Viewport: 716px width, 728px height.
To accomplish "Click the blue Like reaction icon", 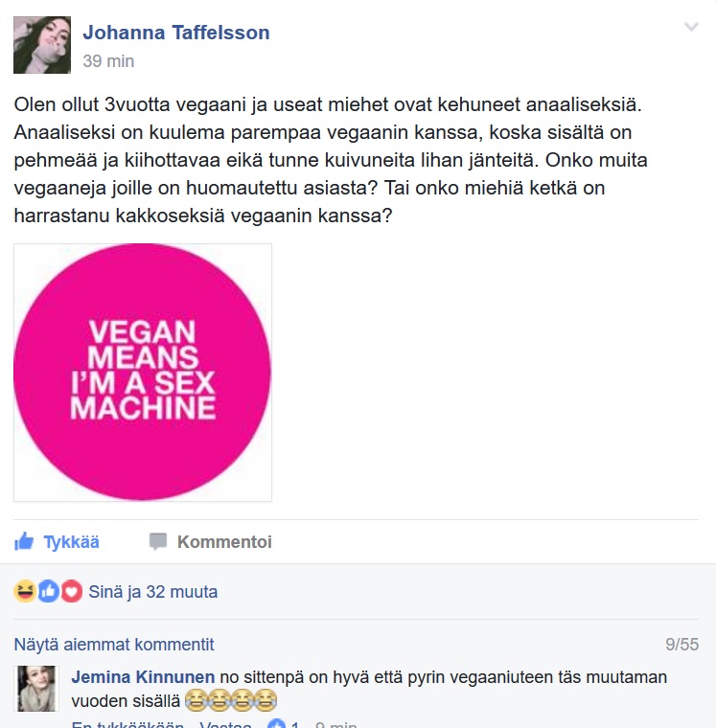I will pyautogui.click(x=48, y=592).
